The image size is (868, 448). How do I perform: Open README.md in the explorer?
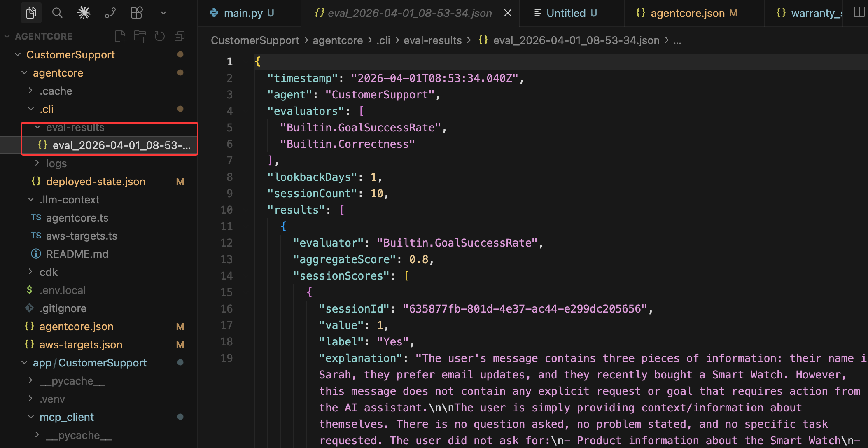click(x=77, y=254)
